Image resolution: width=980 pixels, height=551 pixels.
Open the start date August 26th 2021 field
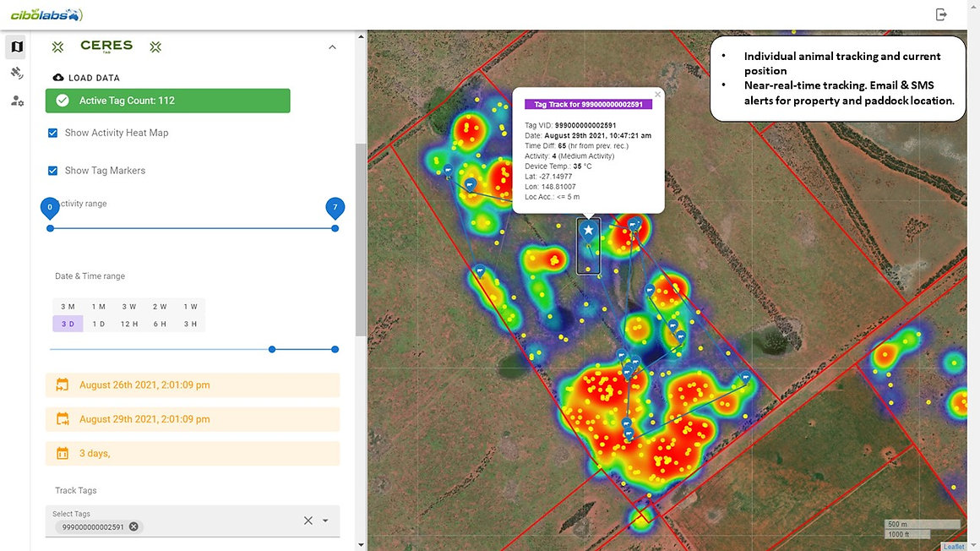[x=193, y=385]
